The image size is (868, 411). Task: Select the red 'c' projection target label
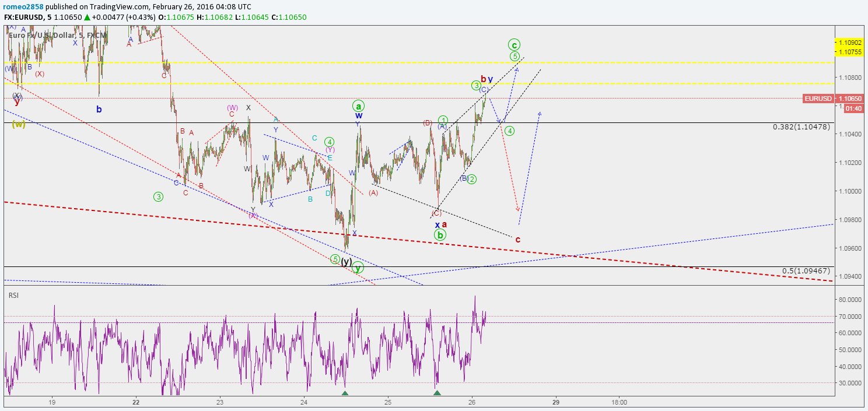[517, 239]
